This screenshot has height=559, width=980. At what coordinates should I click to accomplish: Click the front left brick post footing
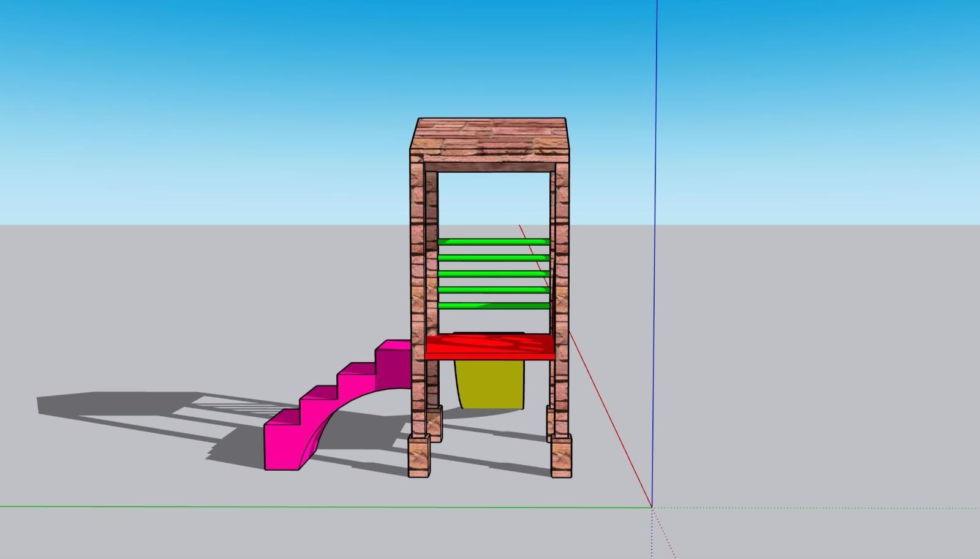coord(419,455)
